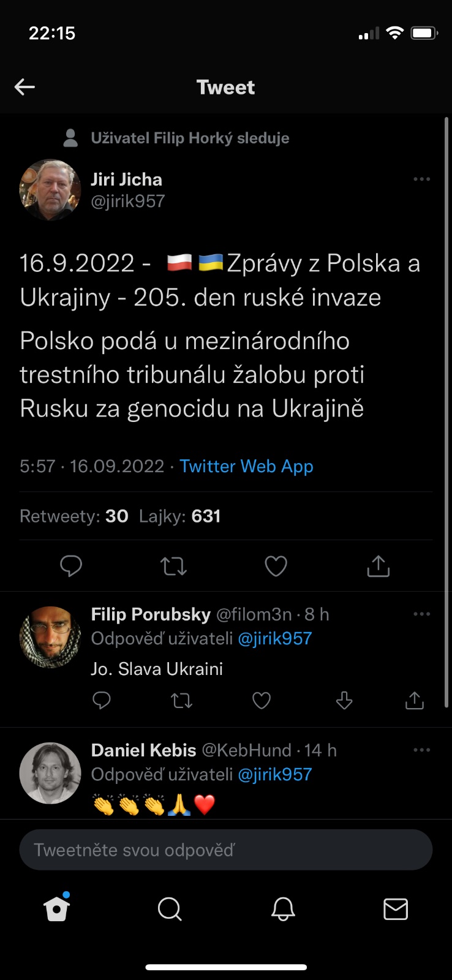This screenshot has width=452, height=980.
Task: Tap the @jirik957 mention in Filip's reply
Action: coord(274,639)
